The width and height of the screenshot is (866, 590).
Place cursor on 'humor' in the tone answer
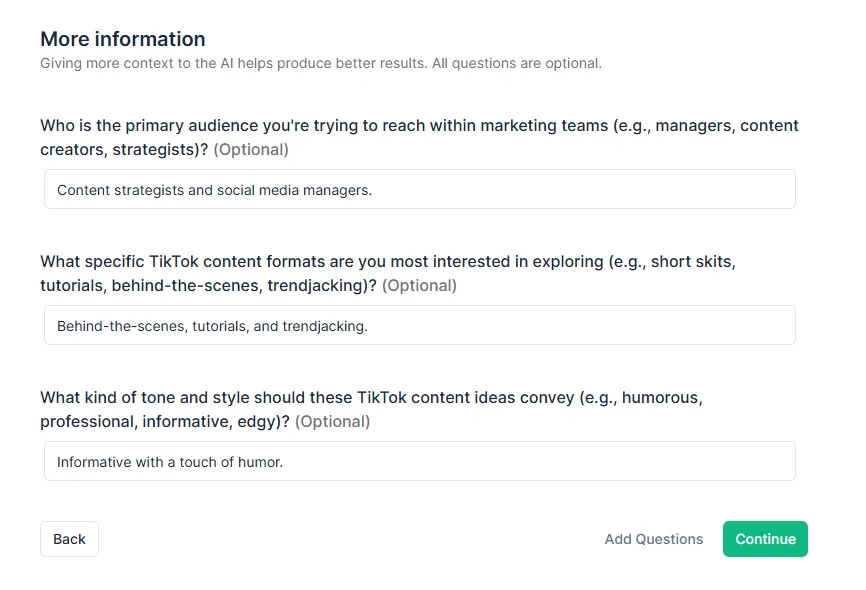[259, 462]
